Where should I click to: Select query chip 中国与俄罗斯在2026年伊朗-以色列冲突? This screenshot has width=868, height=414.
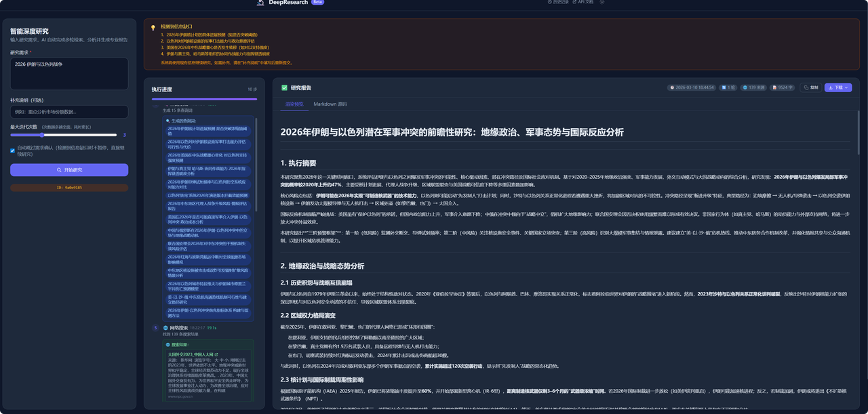click(x=210, y=232)
